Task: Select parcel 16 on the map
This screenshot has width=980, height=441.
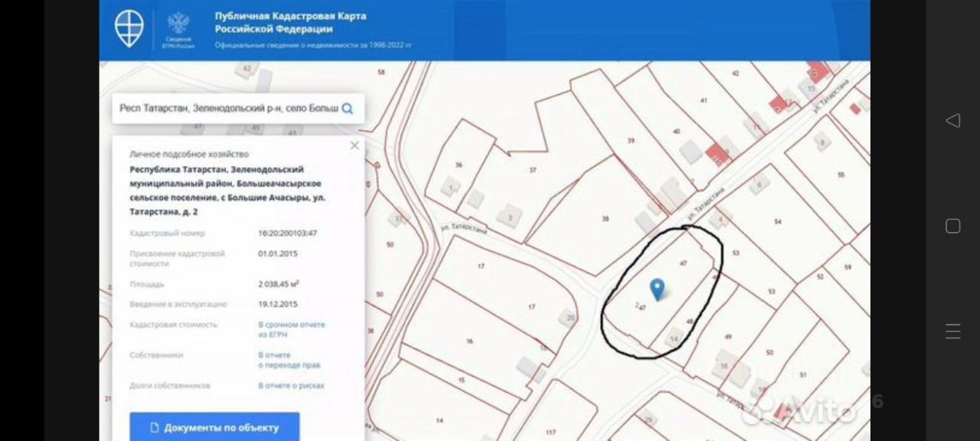Action: click(469, 341)
